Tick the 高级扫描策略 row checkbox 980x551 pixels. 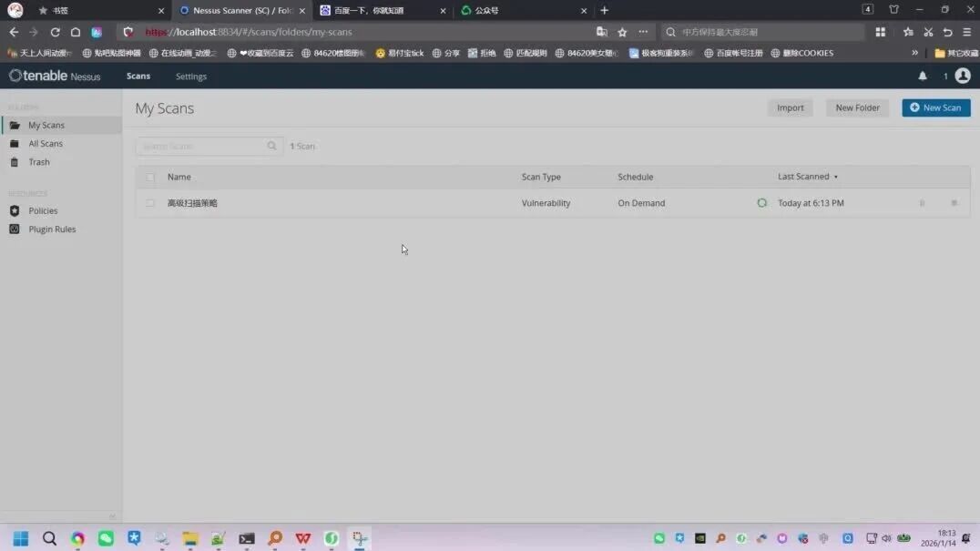coord(150,203)
